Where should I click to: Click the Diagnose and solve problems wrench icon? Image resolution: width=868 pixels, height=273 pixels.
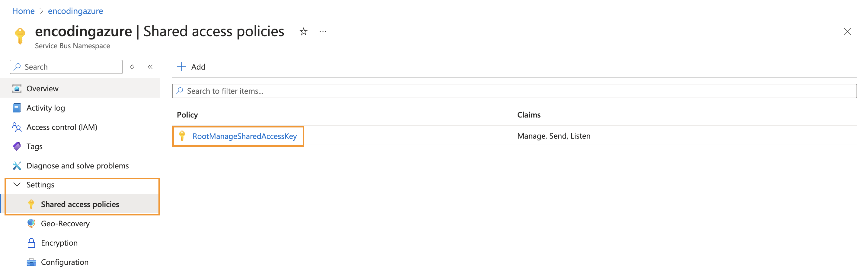[x=17, y=165]
